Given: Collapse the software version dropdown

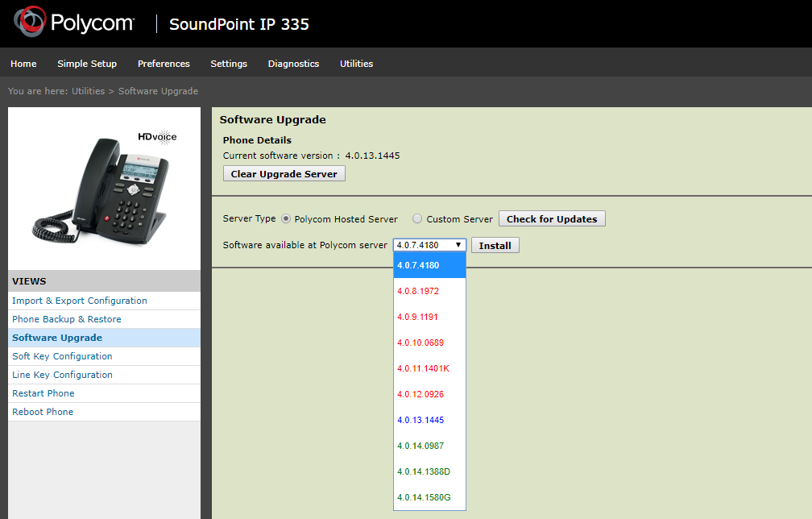Looking at the screenshot, I should coord(430,245).
